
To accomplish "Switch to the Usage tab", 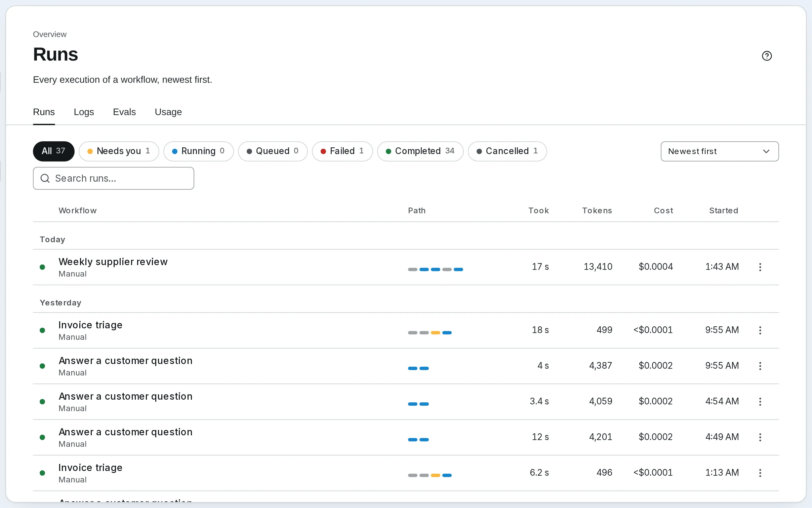I will tap(168, 112).
